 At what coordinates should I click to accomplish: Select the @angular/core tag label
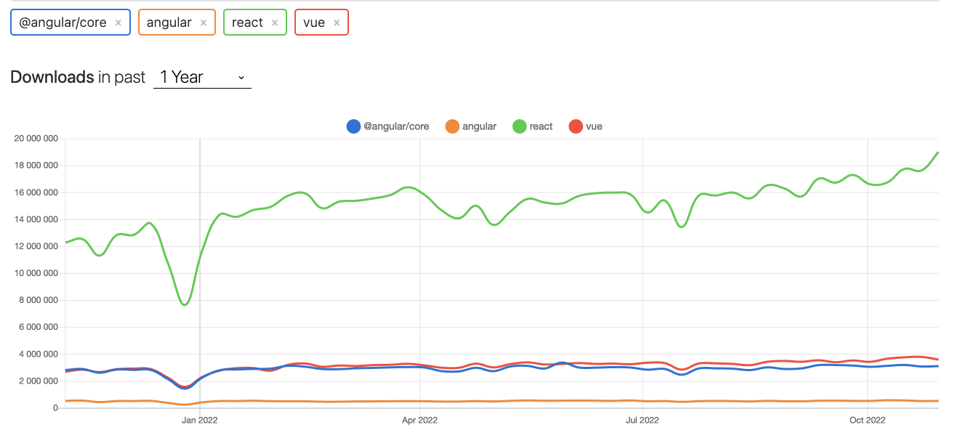pyautogui.click(x=63, y=23)
